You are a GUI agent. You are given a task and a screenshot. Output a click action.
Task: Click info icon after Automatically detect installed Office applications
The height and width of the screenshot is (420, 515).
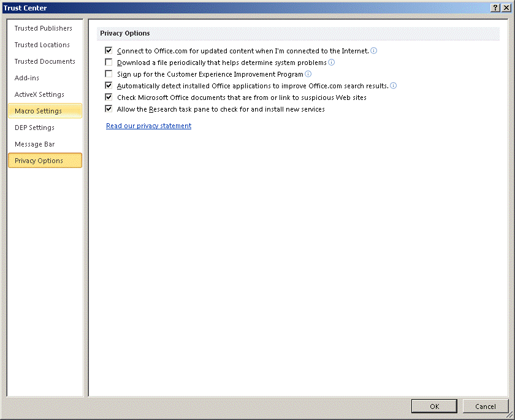[x=394, y=86]
